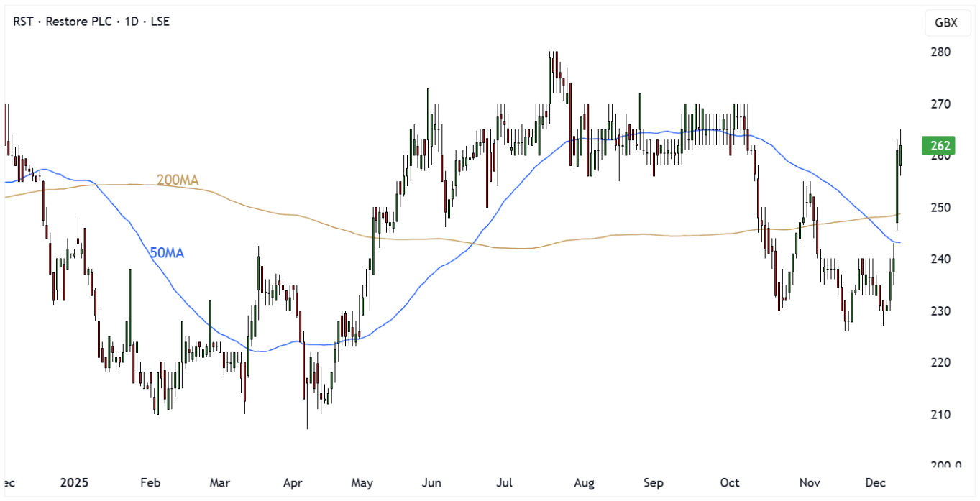Select the 2025 year marker on time axis
The image size is (980, 501).
click(x=73, y=482)
